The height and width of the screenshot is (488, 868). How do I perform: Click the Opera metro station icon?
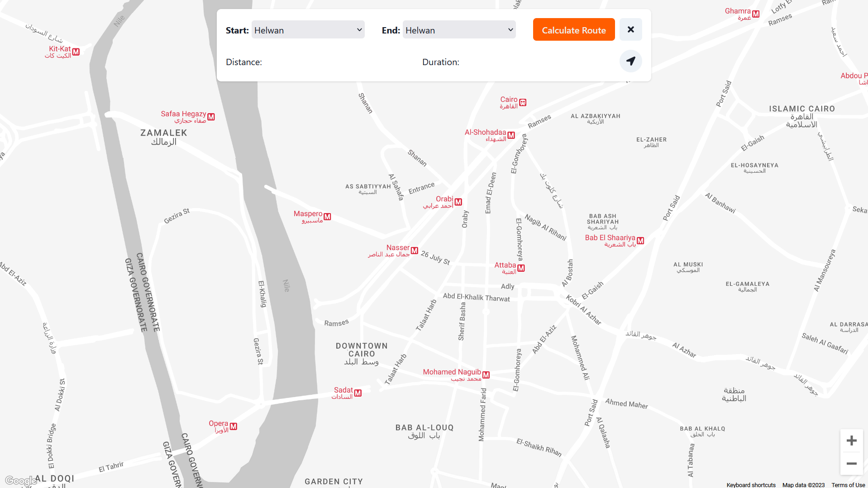(x=234, y=426)
